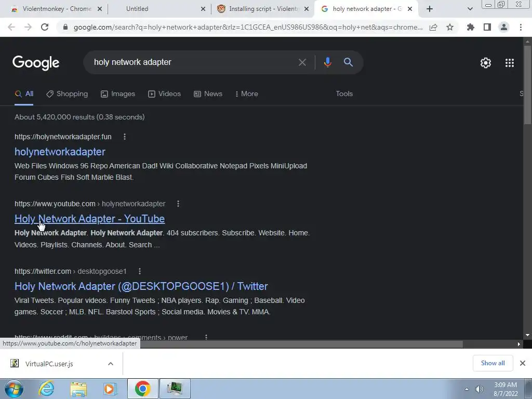532x399 pixels.
Task: Adjust volume via the speaker icon
Action: pyautogui.click(x=480, y=389)
